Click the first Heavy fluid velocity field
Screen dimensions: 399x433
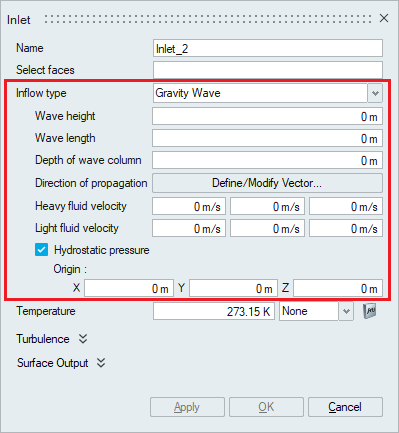coord(189,206)
